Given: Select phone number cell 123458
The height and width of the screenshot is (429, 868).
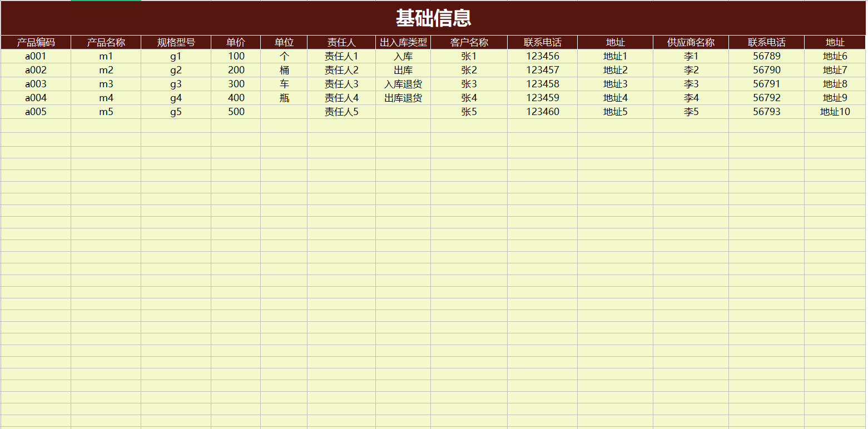Looking at the screenshot, I should (x=543, y=84).
